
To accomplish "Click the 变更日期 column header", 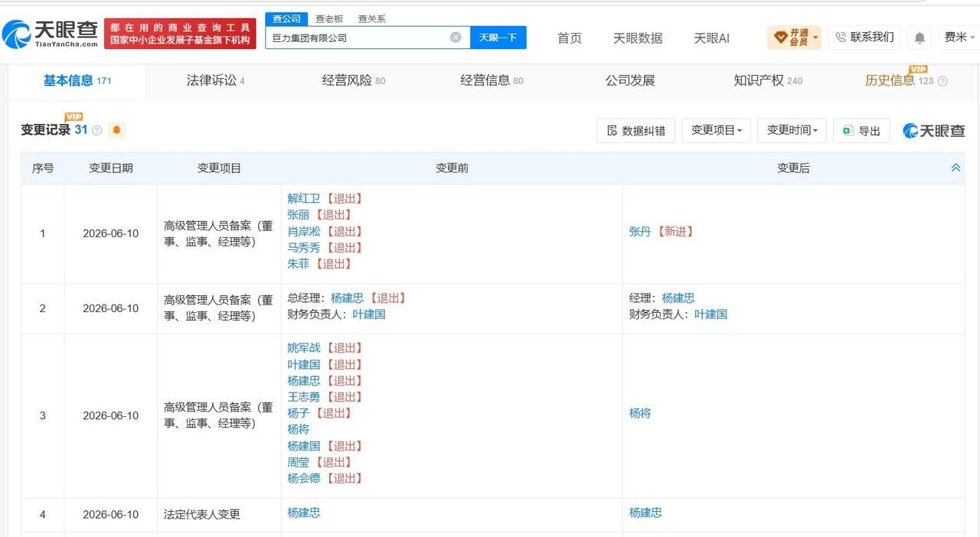I will (111, 168).
